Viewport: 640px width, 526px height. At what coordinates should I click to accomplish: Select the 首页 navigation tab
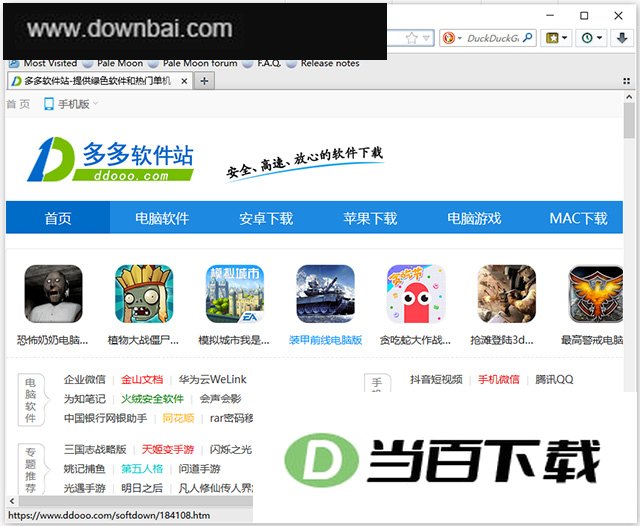[58, 218]
